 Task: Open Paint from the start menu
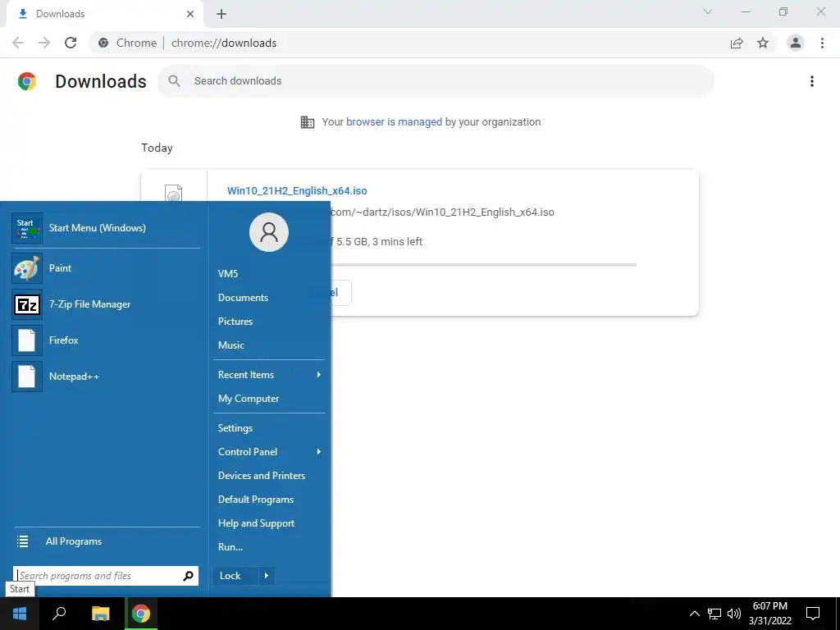[x=106, y=268]
